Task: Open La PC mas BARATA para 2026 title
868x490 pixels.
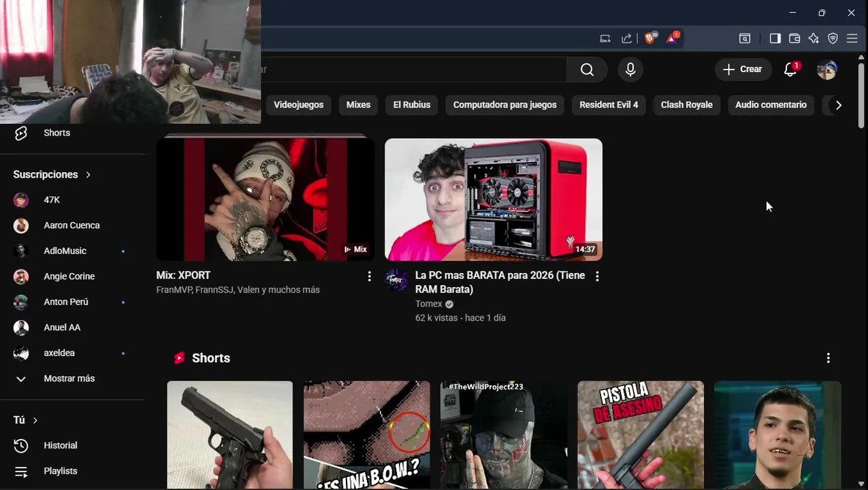Action: [500, 282]
